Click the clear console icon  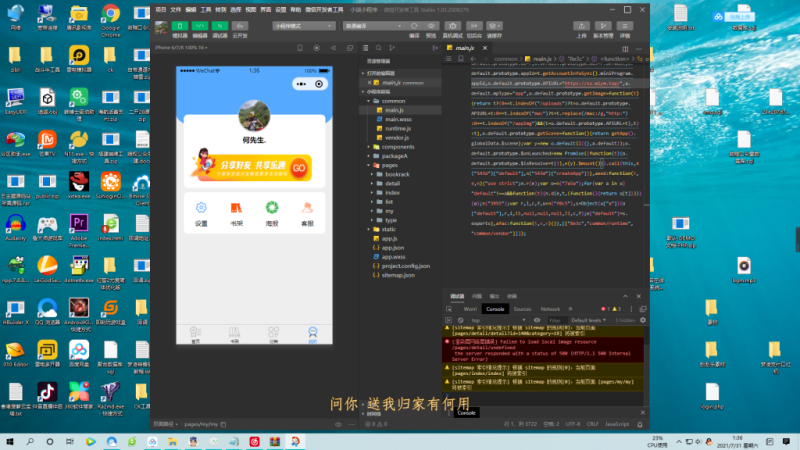461,320
